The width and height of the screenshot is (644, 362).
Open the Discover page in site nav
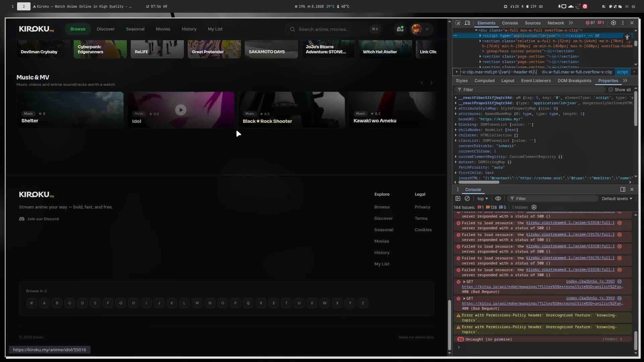coord(106,29)
